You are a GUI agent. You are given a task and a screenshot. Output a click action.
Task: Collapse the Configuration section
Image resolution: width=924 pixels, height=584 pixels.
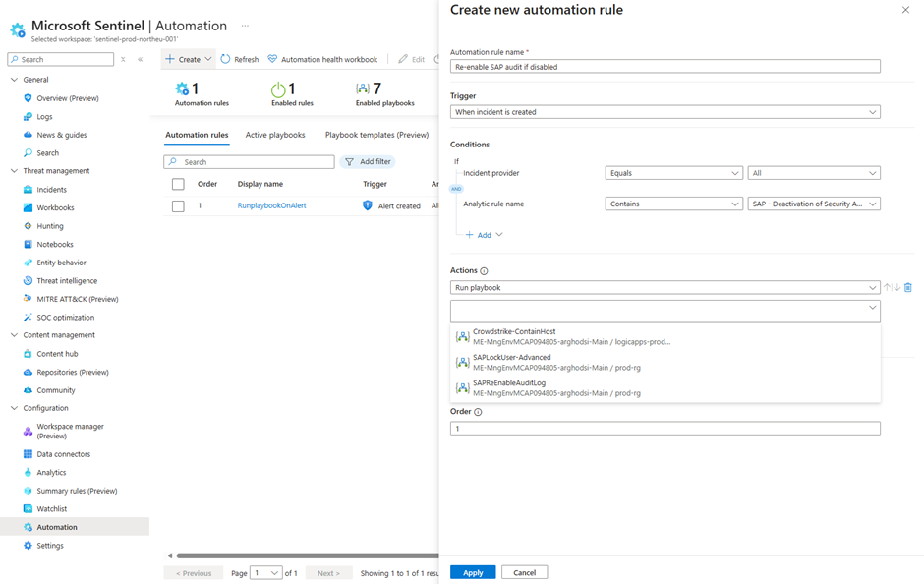[14, 408]
